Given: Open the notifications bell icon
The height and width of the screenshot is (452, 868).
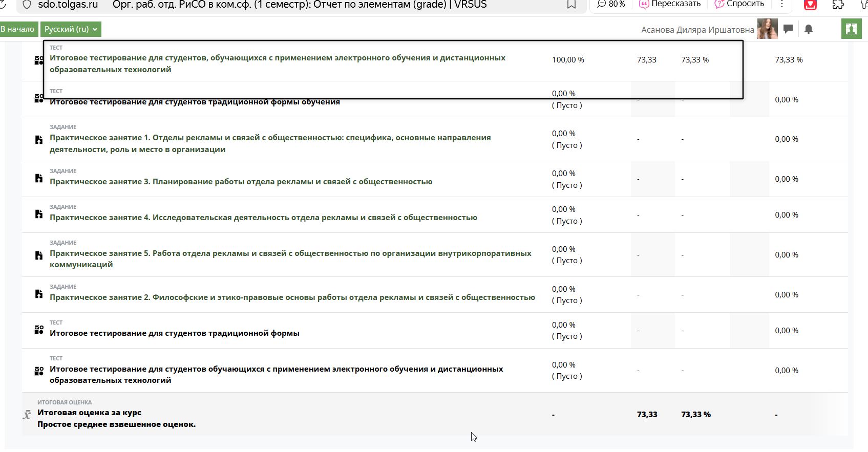Looking at the screenshot, I should (x=809, y=29).
